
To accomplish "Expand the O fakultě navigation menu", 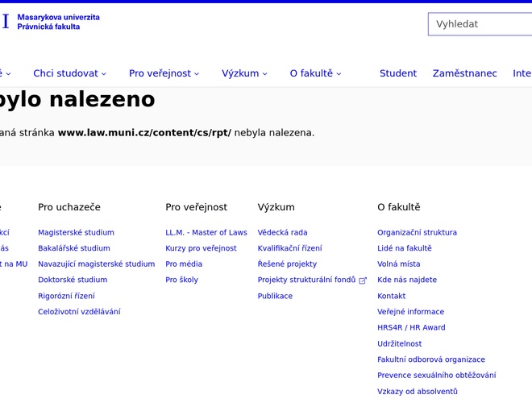I will tap(315, 73).
